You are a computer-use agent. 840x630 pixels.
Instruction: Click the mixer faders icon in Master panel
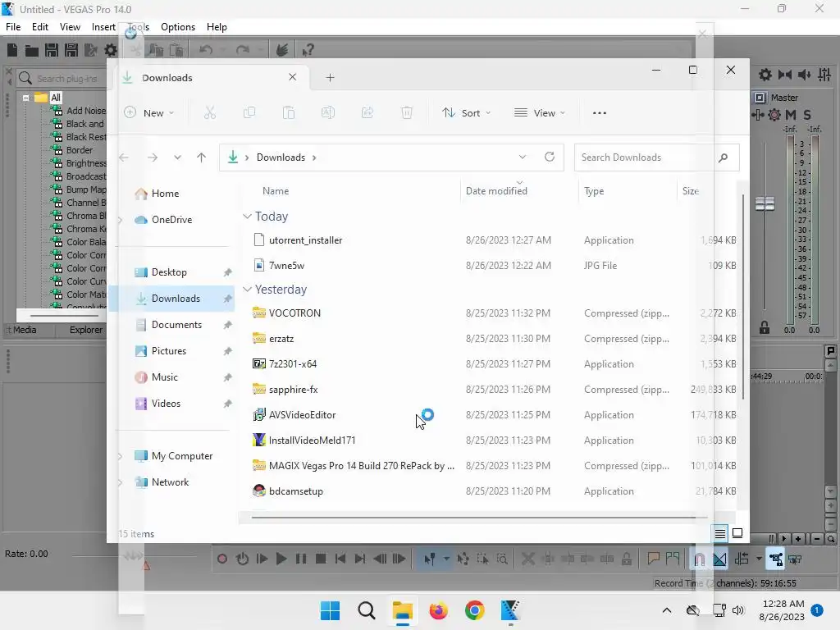click(824, 75)
